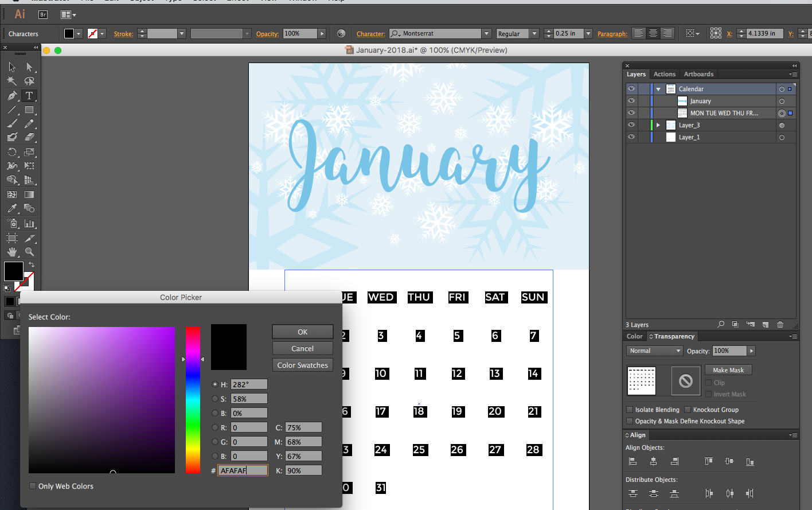812x510 pixels.
Task: Enable the Only Web Colors checkbox
Action: [x=33, y=486]
